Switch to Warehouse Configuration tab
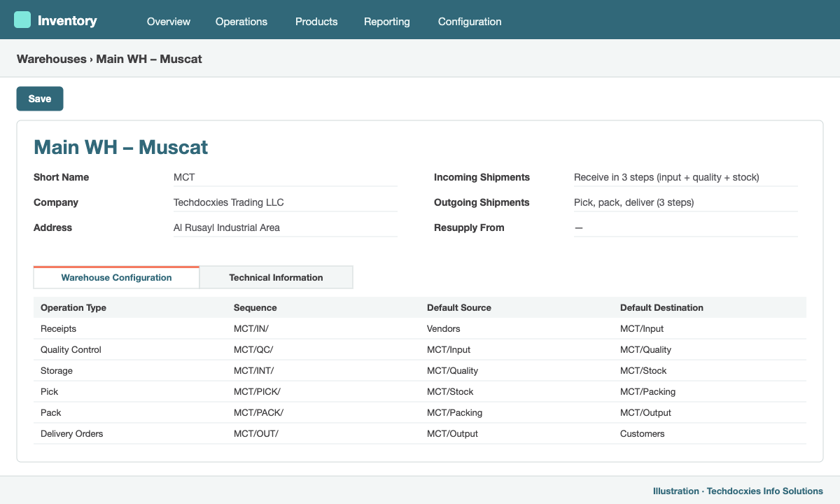This screenshot has width=840, height=504. (116, 277)
